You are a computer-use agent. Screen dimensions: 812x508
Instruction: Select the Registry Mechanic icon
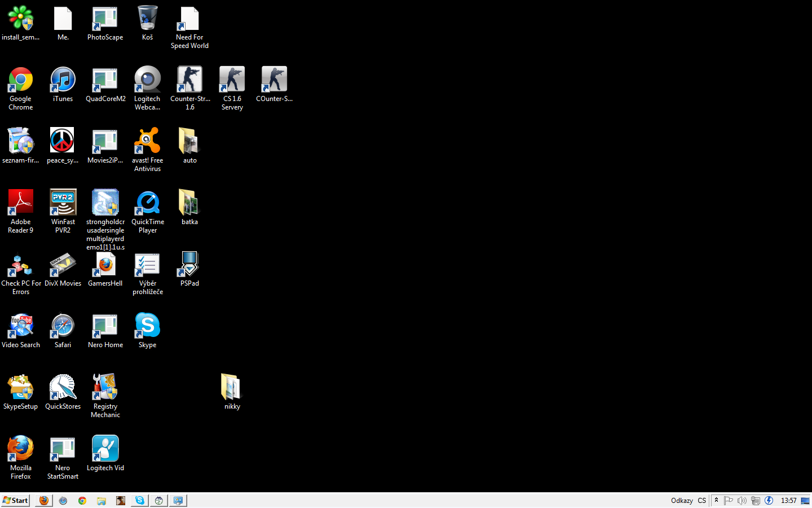click(105, 388)
